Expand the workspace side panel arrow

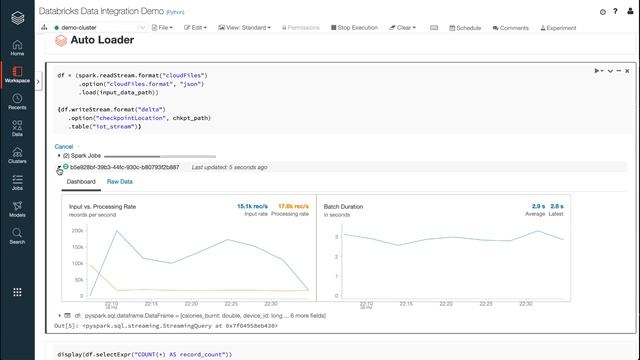tap(38, 82)
